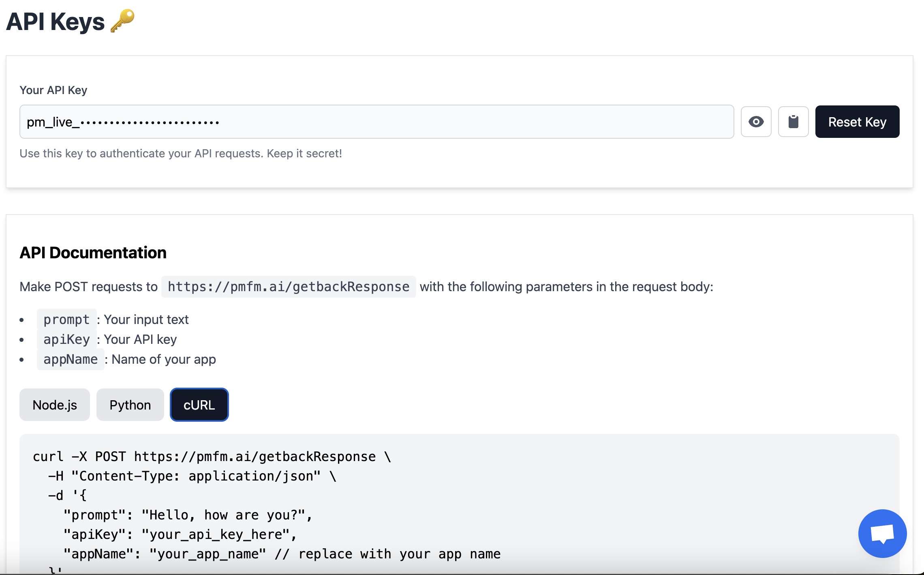Click the curl -X POST line in code block
Viewport: 924px width, 575px height.
click(212, 457)
